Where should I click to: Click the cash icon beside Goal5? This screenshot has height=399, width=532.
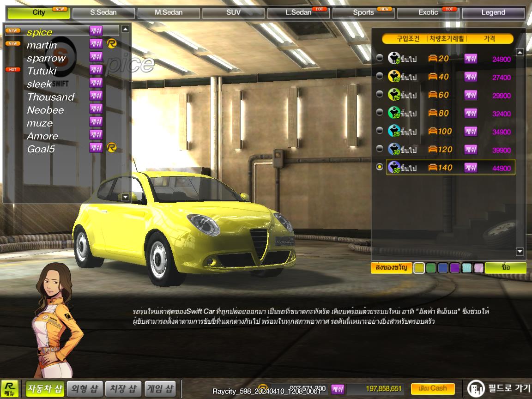click(96, 148)
